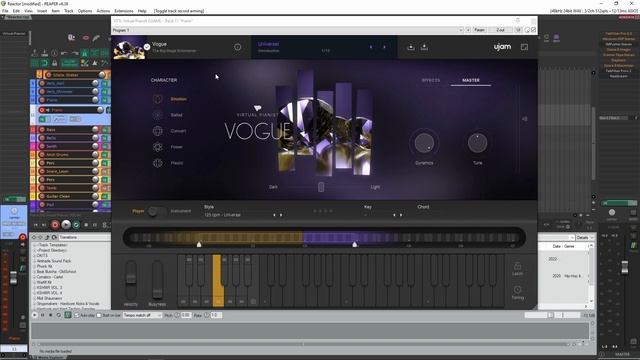Open the Tempo match off dropdown
Viewport: 640px width, 360px height.
point(142,315)
